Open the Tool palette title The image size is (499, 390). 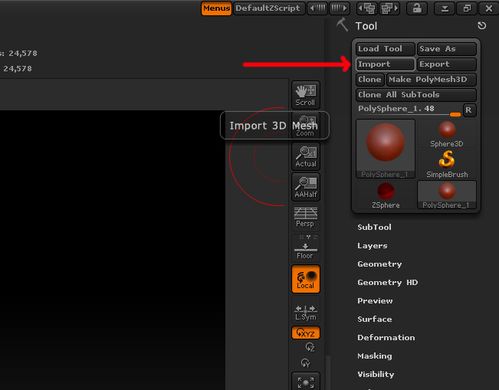pyautogui.click(x=366, y=26)
